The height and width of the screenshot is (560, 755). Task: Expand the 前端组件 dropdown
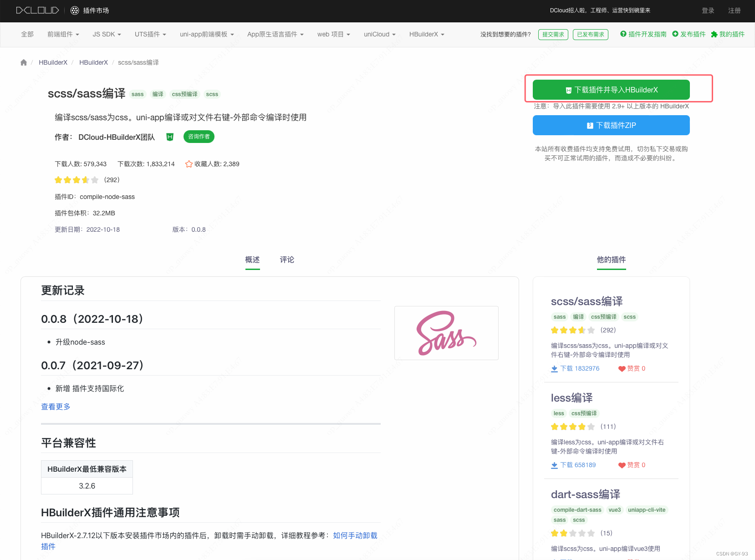63,34
